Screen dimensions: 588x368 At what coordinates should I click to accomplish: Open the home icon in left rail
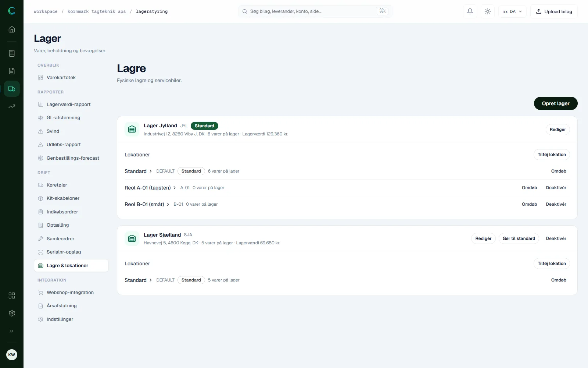(x=12, y=29)
